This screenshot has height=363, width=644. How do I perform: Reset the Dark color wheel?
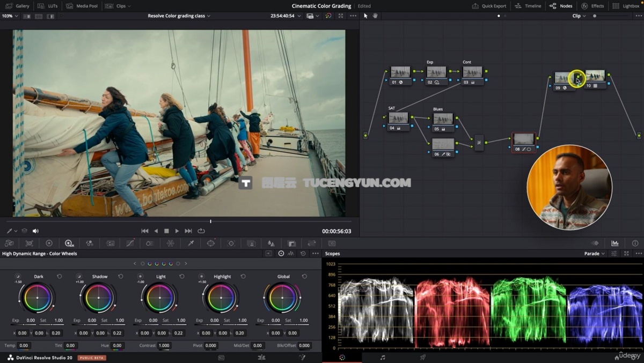coord(59,276)
